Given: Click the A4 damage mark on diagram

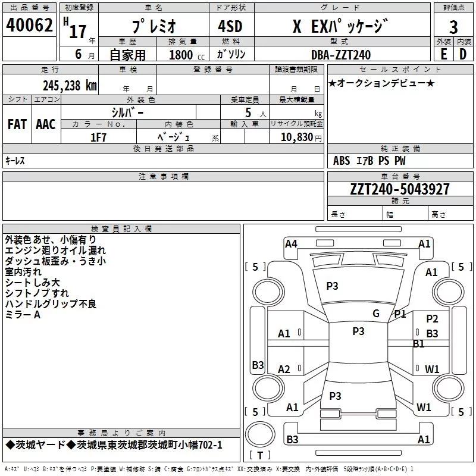Looking at the screenshot, I should pyautogui.click(x=291, y=244).
